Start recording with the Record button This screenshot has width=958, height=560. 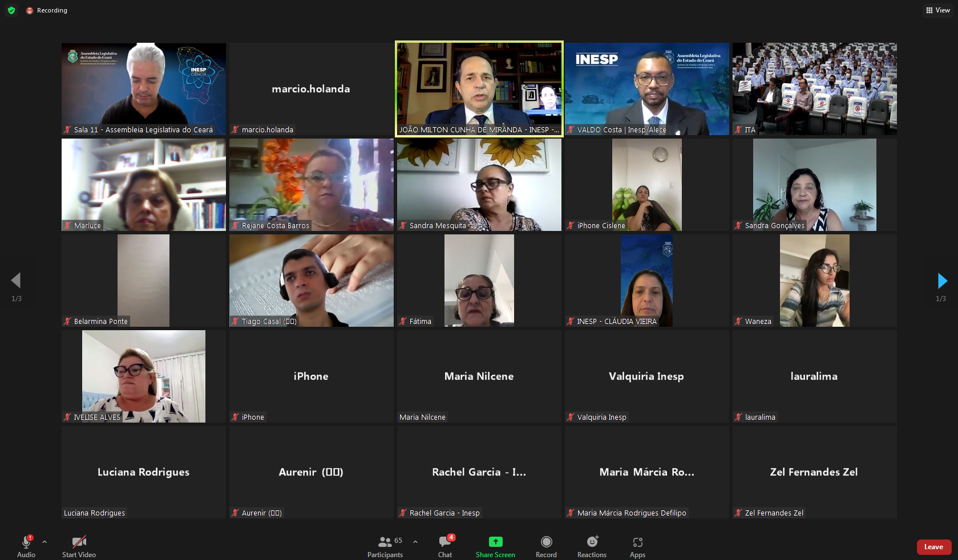(546, 546)
